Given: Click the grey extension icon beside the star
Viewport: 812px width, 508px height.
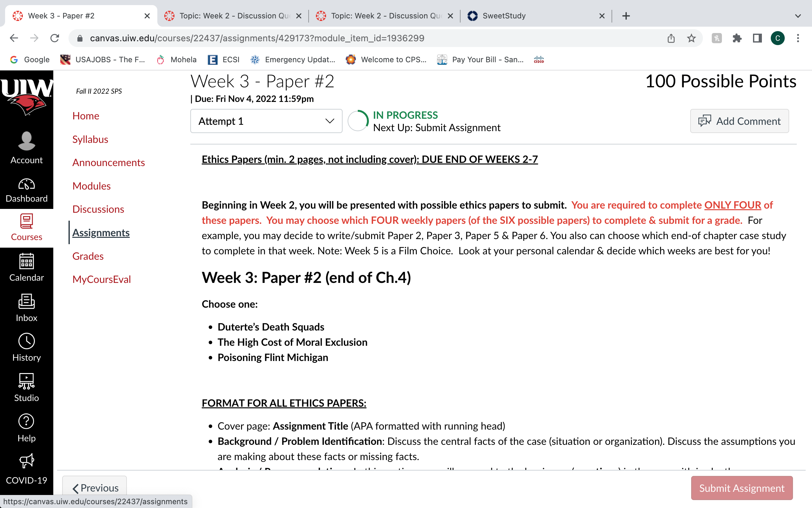Looking at the screenshot, I should (717, 38).
